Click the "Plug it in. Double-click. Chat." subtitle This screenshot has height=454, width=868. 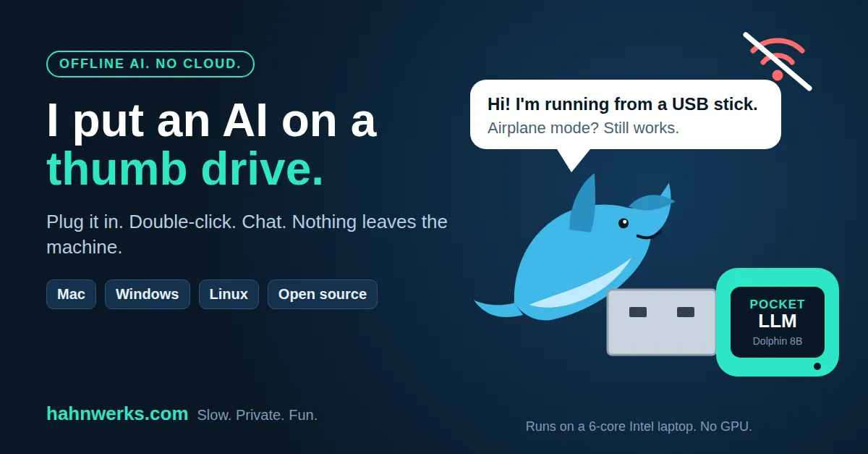click(247, 234)
